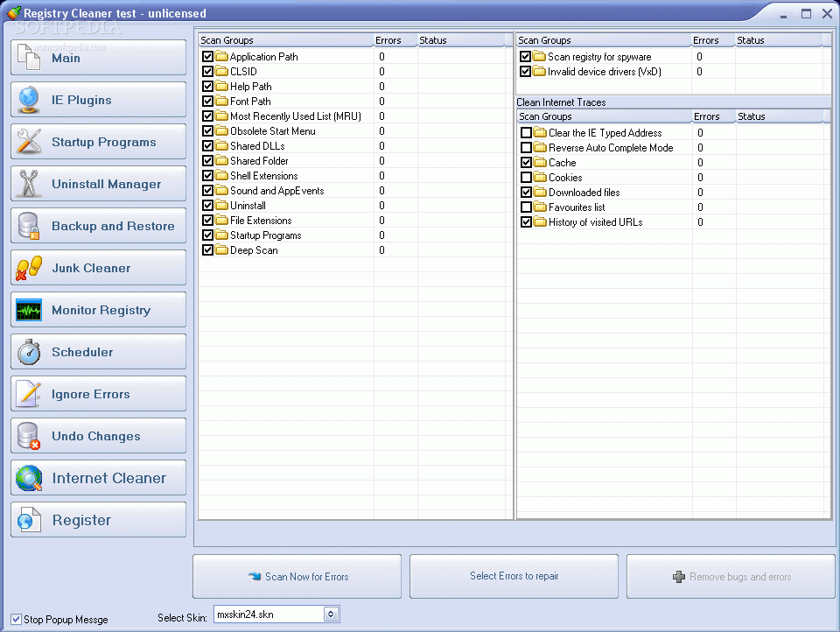
Task: Select the Shell Extensions row
Action: (x=355, y=175)
